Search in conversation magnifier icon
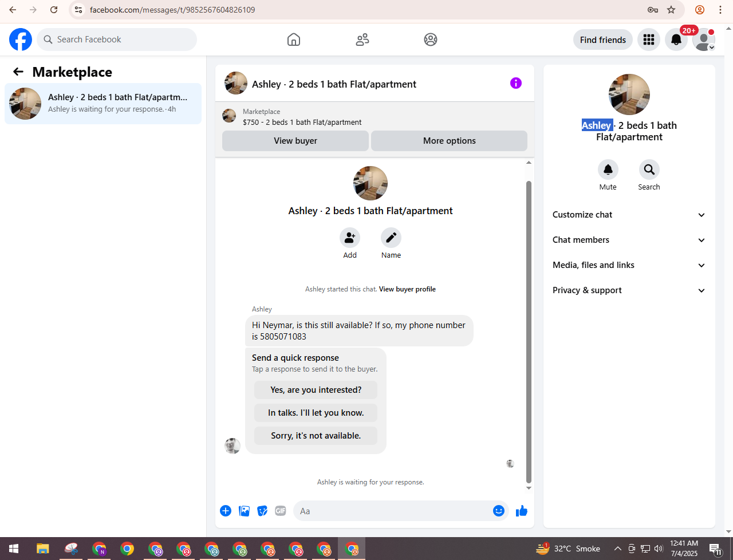The image size is (733, 560). click(649, 169)
